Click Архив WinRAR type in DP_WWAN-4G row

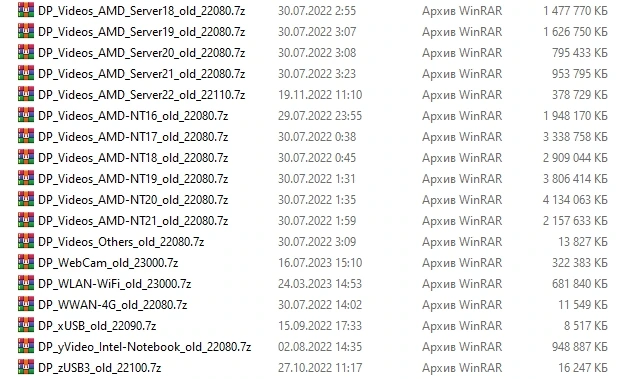462,305
